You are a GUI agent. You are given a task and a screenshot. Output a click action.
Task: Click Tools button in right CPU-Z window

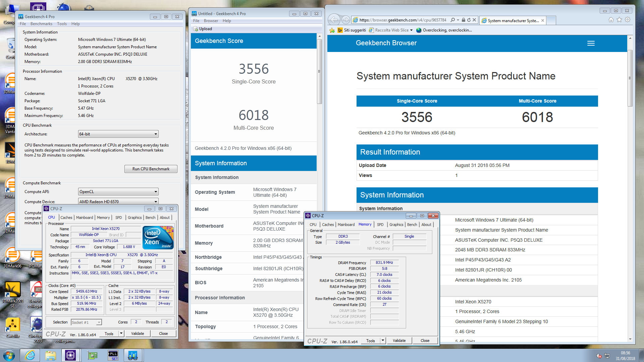[371, 341]
